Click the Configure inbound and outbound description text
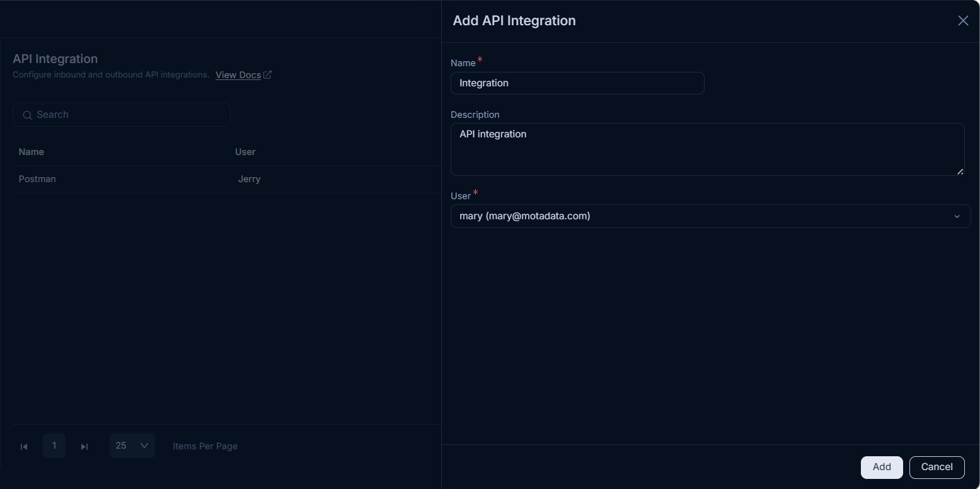 tap(111, 75)
